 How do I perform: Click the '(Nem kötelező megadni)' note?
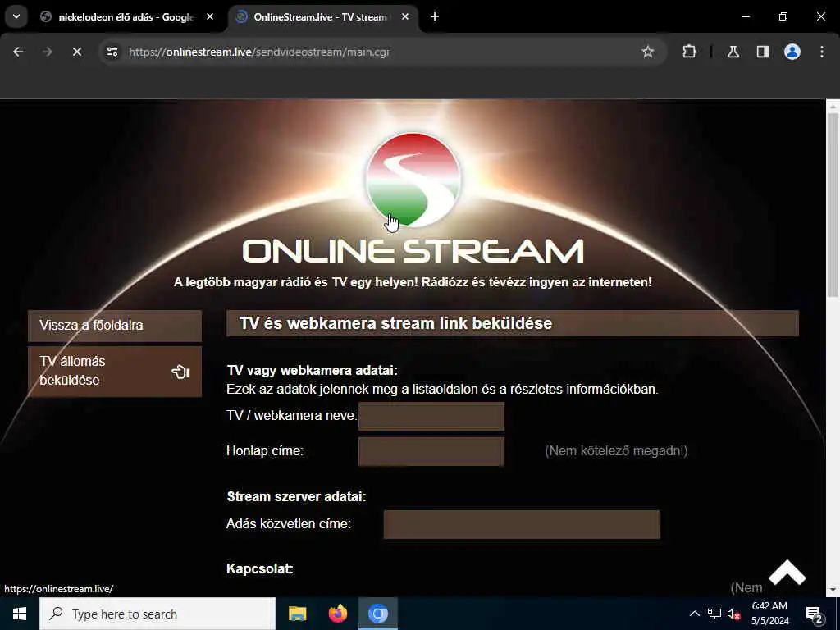pyautogui.click(x=616, y=451)
